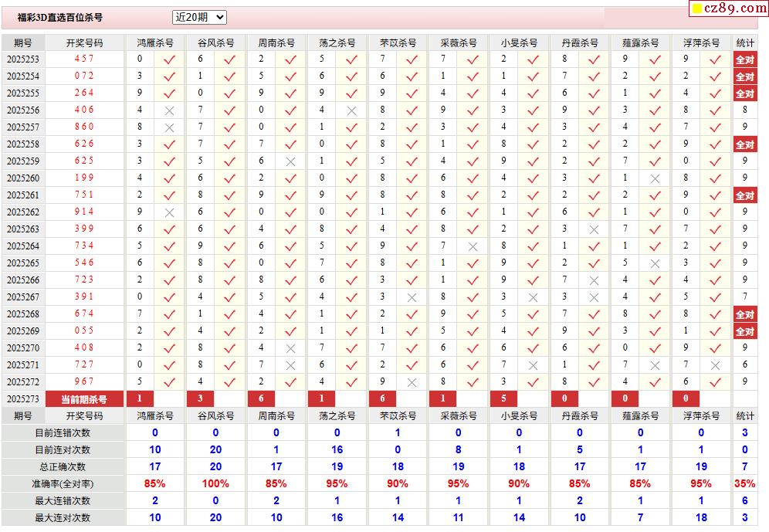Image resolution: width=769 pixels, height=532 pixels.
Task: Click gray cross for 周南杀号 in row 2025259
Action: coord(290,161)
